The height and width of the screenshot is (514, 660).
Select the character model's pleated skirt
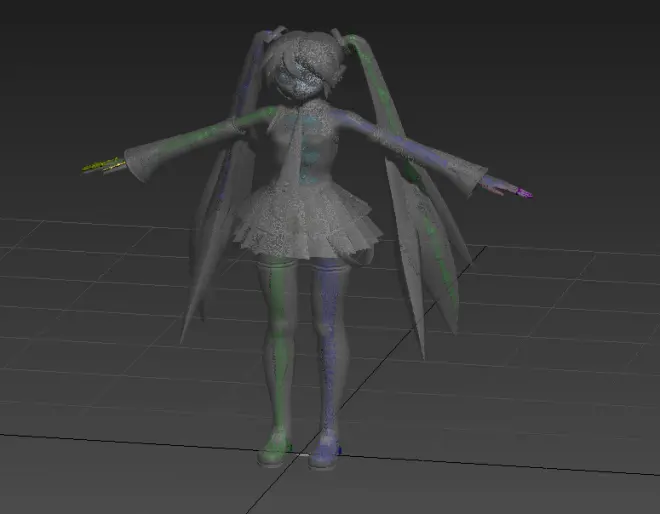point(308,220)
